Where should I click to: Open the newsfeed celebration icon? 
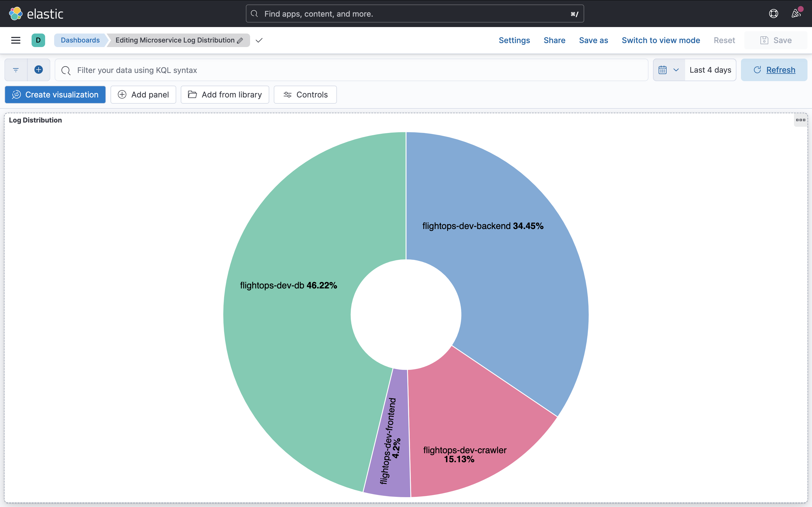point(796,14)
